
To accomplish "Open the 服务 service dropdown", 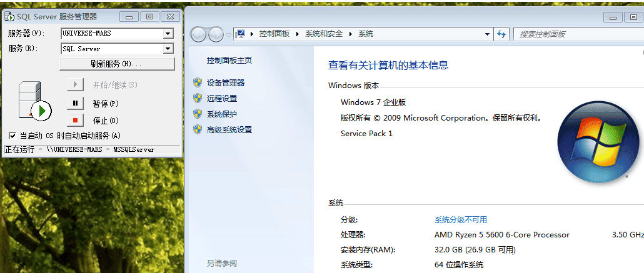I will tap(168, 49).
